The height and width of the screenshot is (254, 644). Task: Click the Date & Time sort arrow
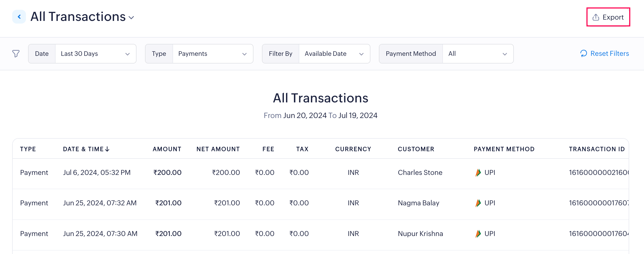tap(107, 149)
